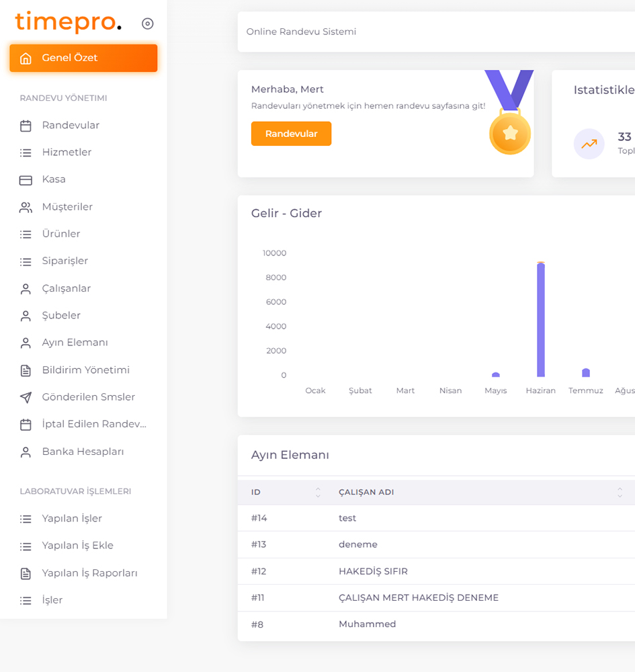The width and height of the screenshot is (635, 672).
Task: Sort by Çalışan Adı column arrows
Action: pos(619,493)
